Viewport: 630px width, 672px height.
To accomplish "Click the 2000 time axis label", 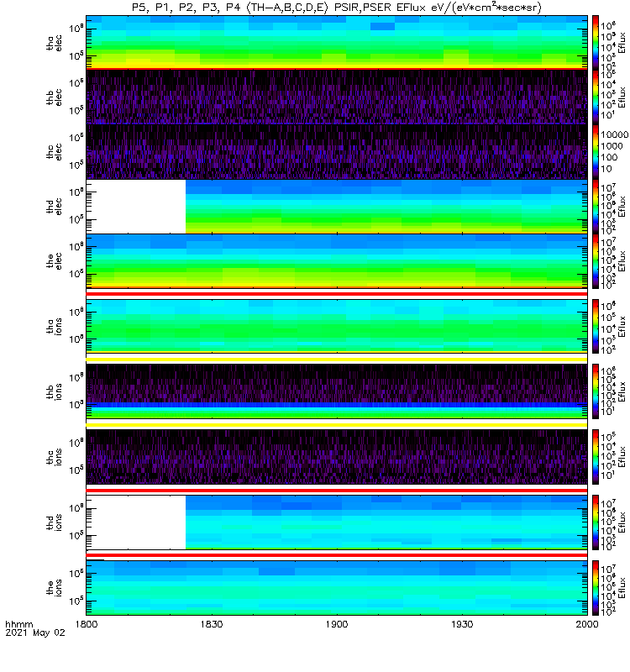I will (x=587, y=624).
